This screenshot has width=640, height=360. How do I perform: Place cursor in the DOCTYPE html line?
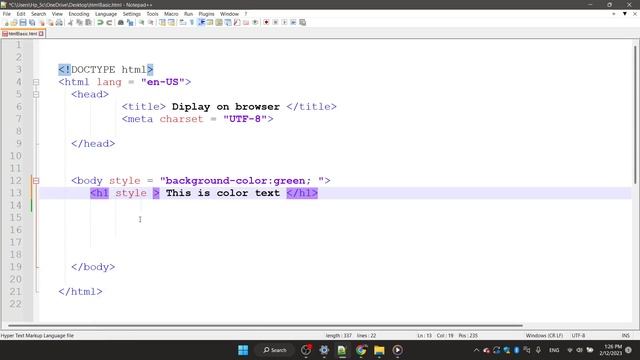(x=106, y=70)
